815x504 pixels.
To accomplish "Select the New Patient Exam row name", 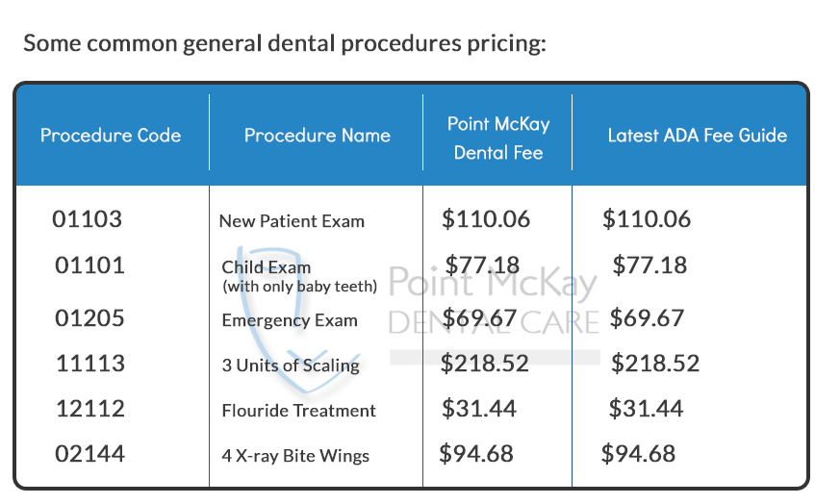I will click(x=292, y=221).
